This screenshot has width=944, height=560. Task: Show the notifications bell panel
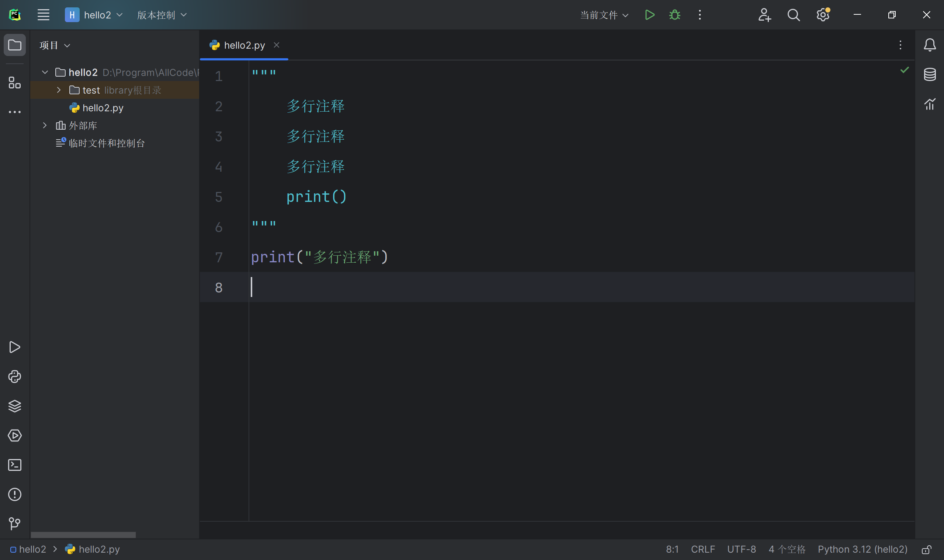tap(930, 45)
